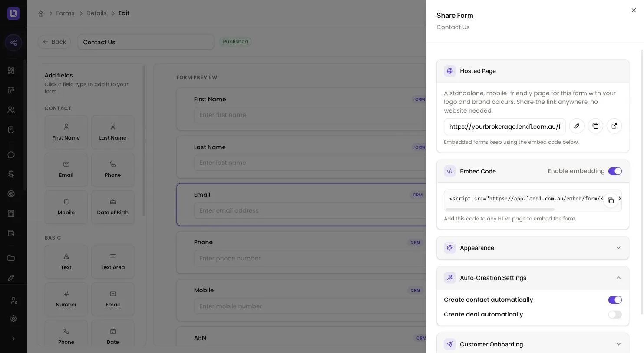Click the paper plane Customer Onboarding icon

coord(450,344)
